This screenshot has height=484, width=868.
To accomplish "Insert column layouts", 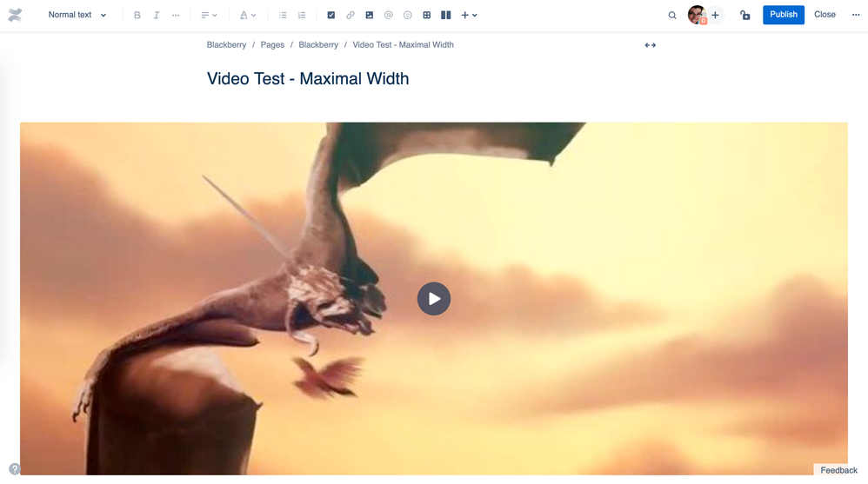I will tap(445, 15).
